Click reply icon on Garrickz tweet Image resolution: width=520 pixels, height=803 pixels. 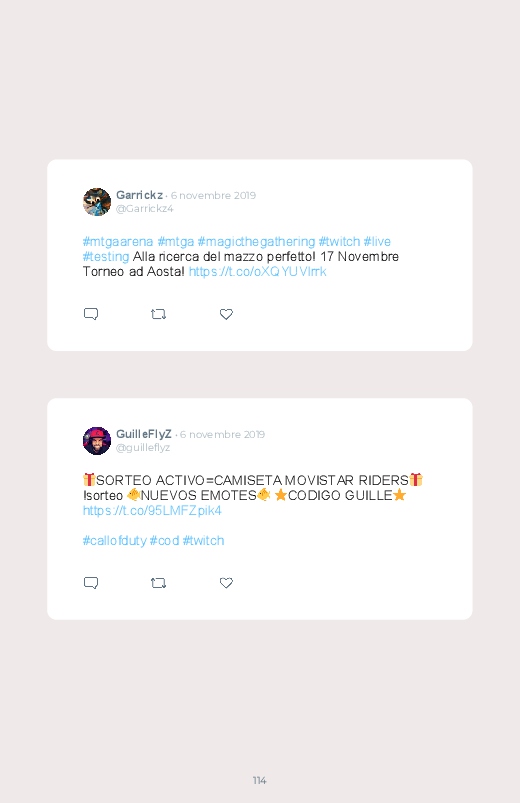pos(91,314)
